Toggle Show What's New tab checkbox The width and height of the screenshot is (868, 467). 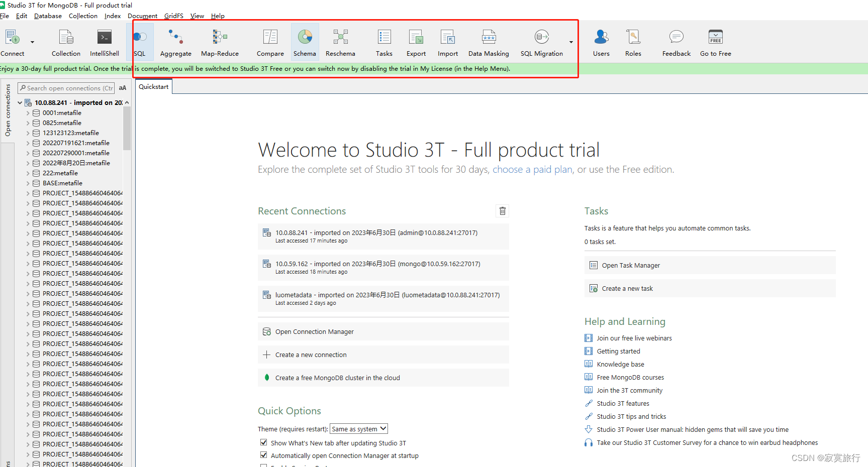(263, 442)
